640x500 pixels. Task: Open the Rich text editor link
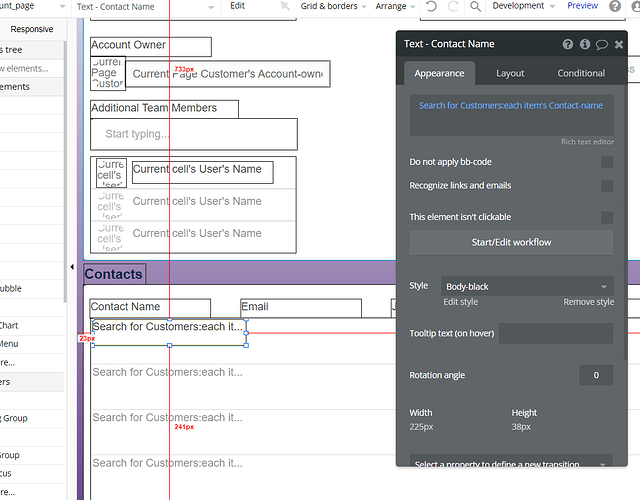pos(587,142)
